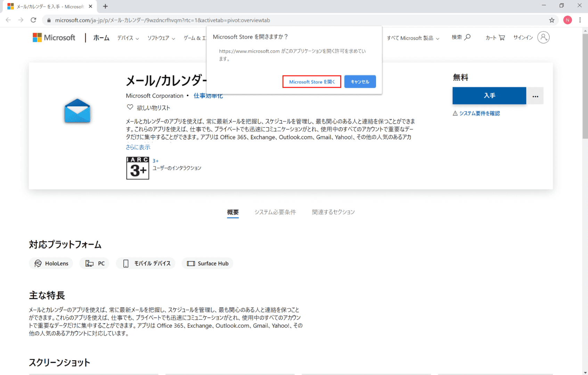Click the Microsoft logo in the header
588x375 pixels.
[x=54, y=37]
